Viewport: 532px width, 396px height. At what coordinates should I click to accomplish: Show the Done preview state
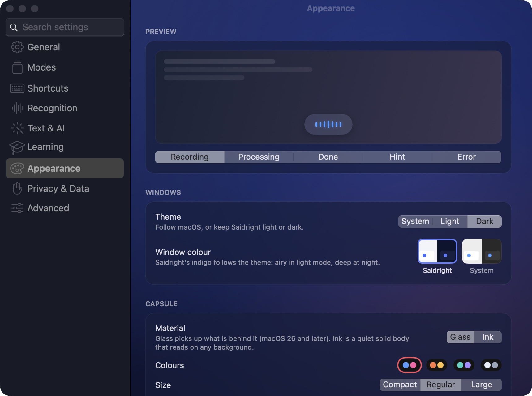tap(328, 157)
